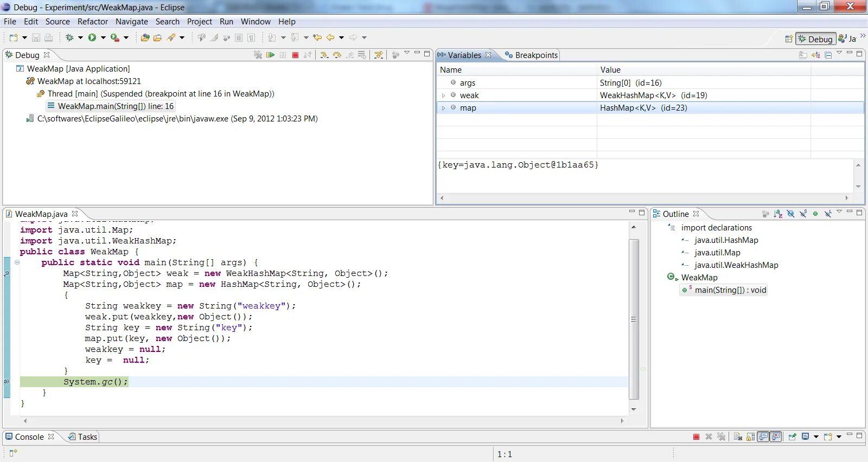Click red Terminate icon in Console toolbar

point(696,437)
